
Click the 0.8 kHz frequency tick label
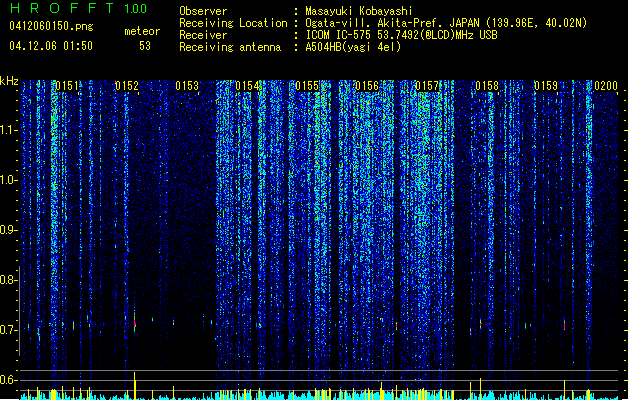pos(9,280)
